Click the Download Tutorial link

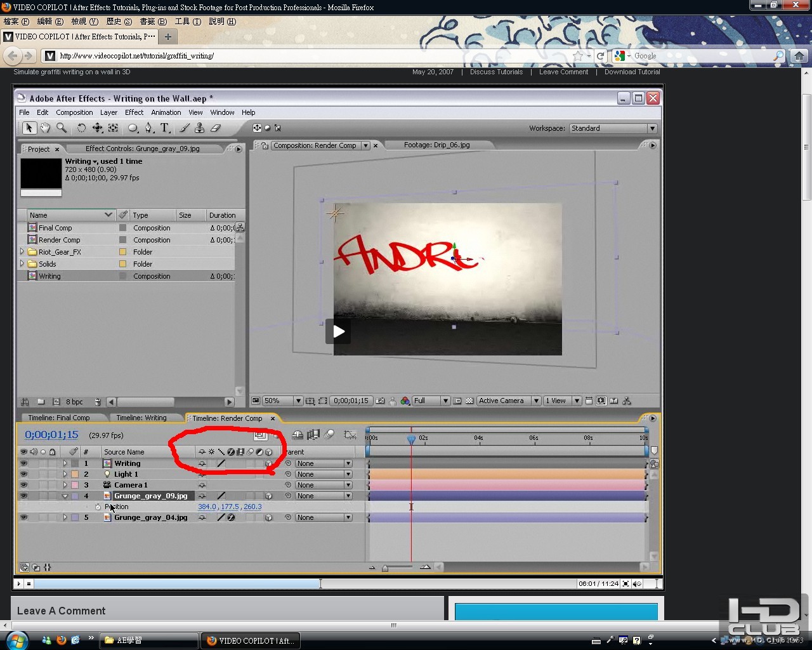pos(632,72)
